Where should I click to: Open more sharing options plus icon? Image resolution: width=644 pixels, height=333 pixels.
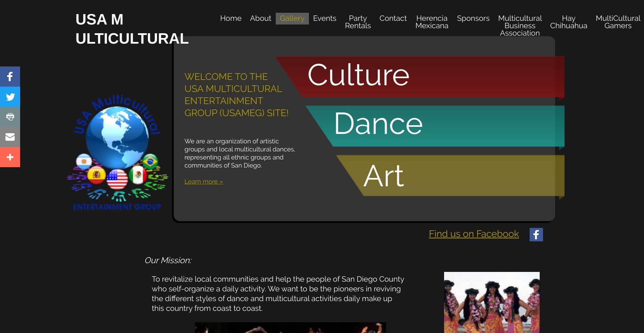[x=10, y=157]
